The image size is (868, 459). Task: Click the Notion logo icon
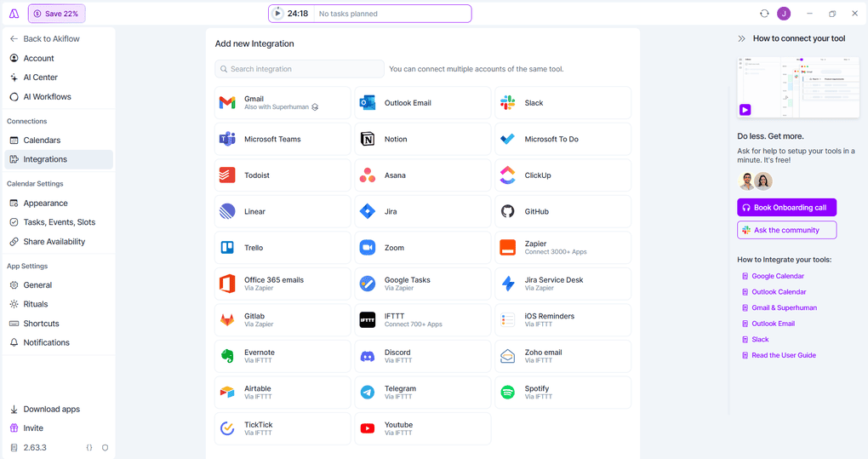coord(368,139)
